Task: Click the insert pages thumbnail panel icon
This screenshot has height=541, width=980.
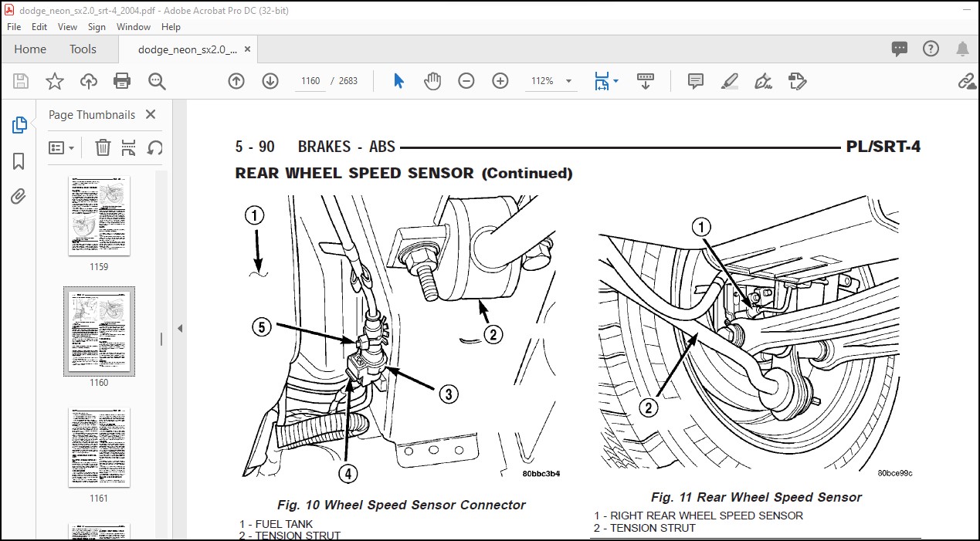Action: pos(128,147)
